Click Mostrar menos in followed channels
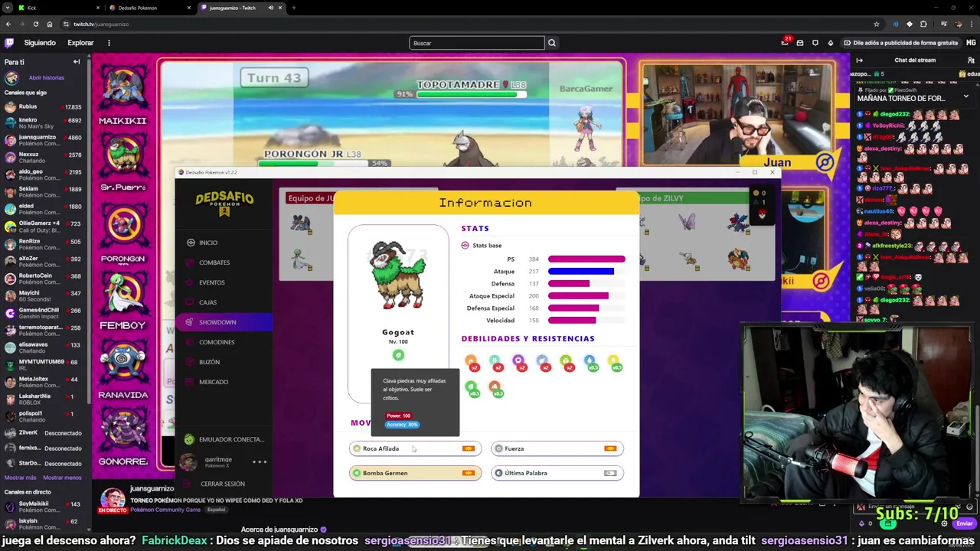This screenshot has height=551, width=980. (x=62, y=478)
